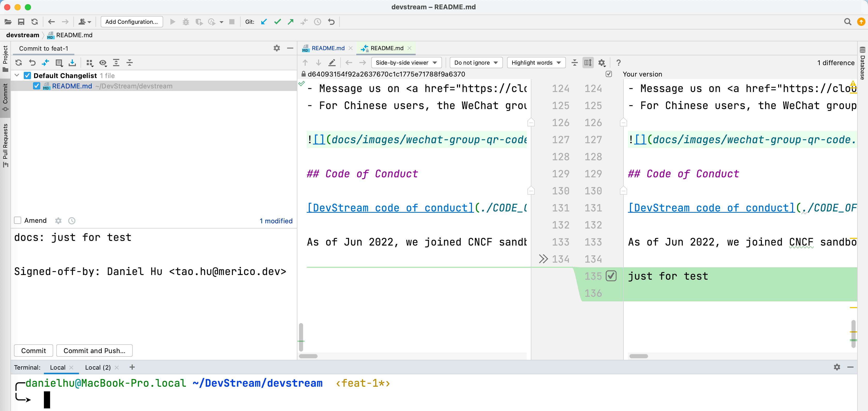Toggle collapse unchanged fragments in diff
The height and width of the screenshot is (411, 868).
(x=574, y=63)
